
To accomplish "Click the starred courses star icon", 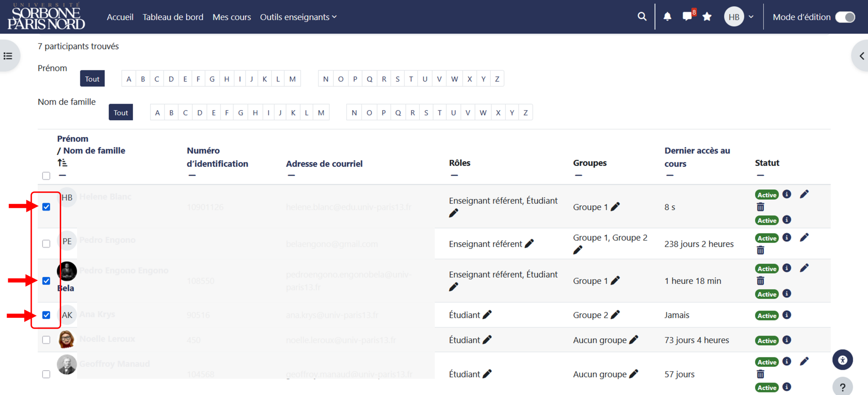I will 707,16.
